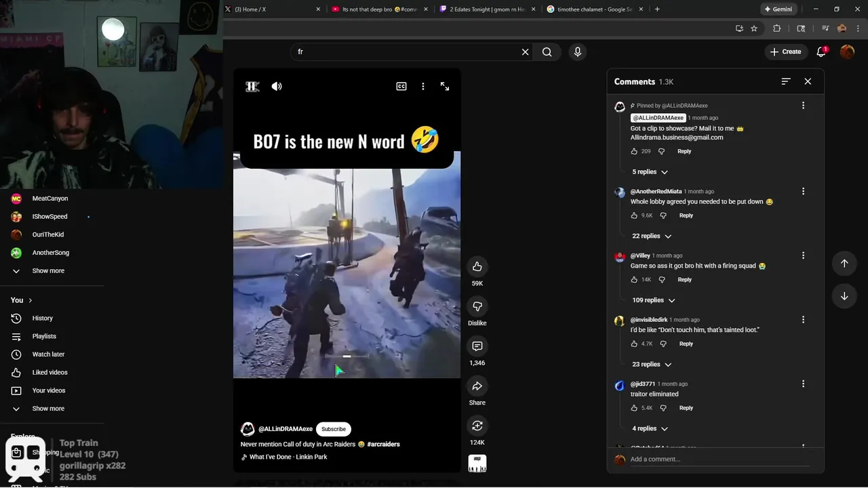
Task: Open the #arcraiders hashtag
Action: click(383, 445)
